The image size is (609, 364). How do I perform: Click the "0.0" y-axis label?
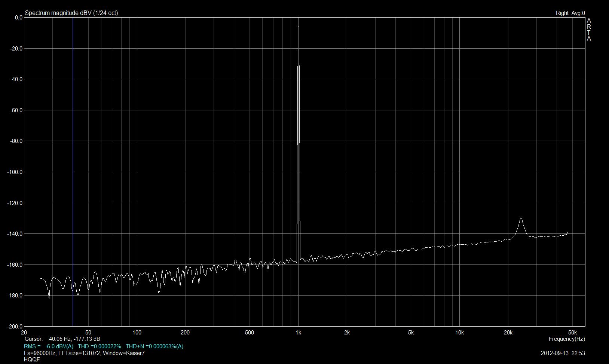pyautogui.click(x=18, y=18)
